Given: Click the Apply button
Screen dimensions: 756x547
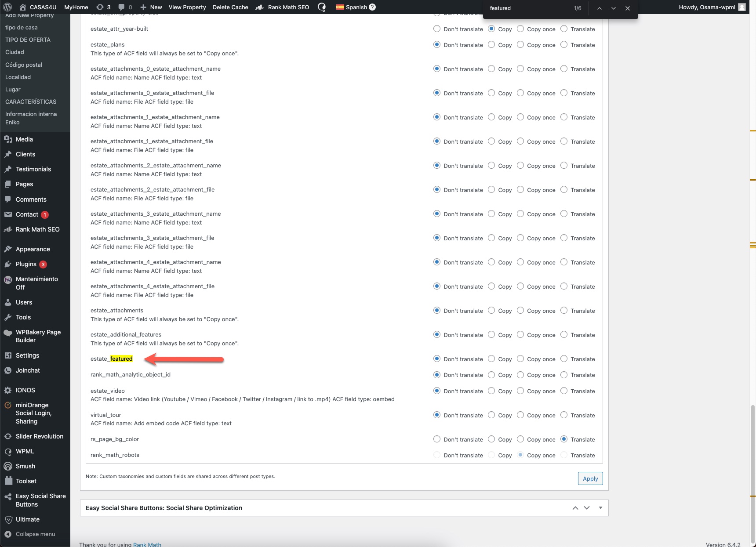Looking at the screenshot, I should (590, 478).
